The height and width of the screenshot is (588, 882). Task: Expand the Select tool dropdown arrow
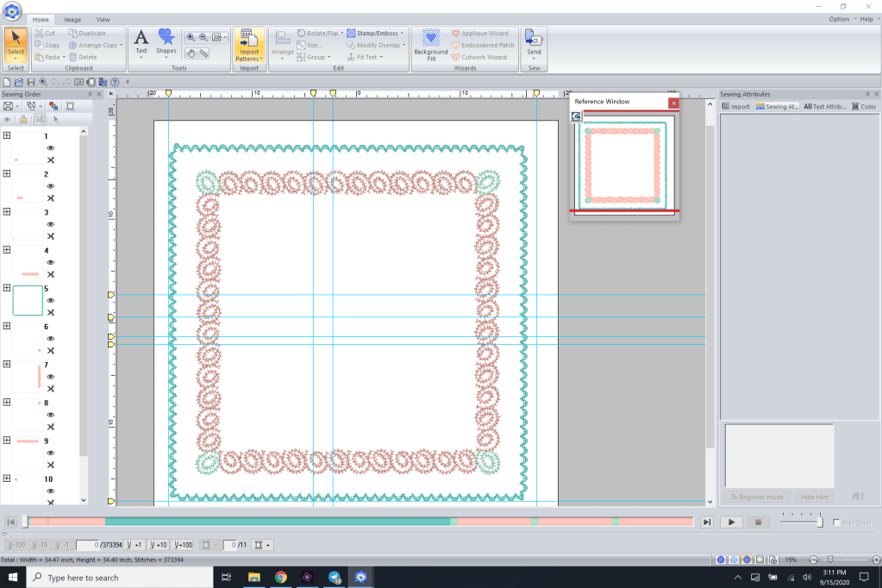click(x=16, y=59)
